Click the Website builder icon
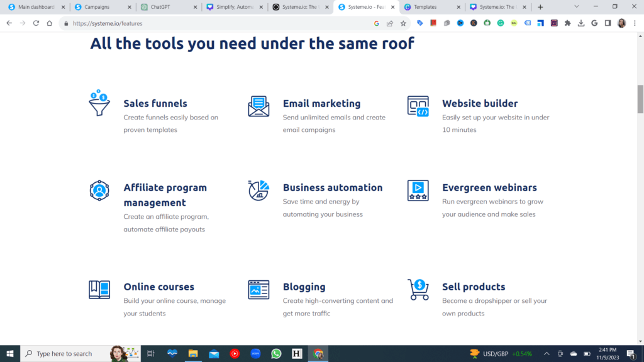The height and width of the screenshot is (362, 644). (418, 106)
